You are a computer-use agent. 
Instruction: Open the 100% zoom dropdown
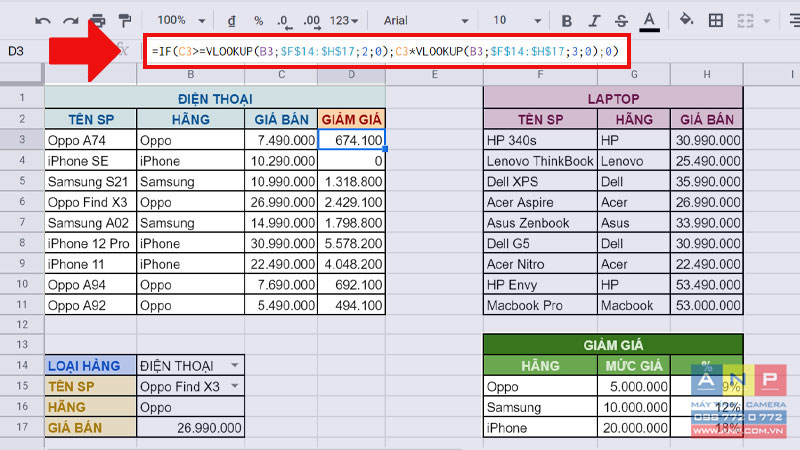(x=181, y=20)
